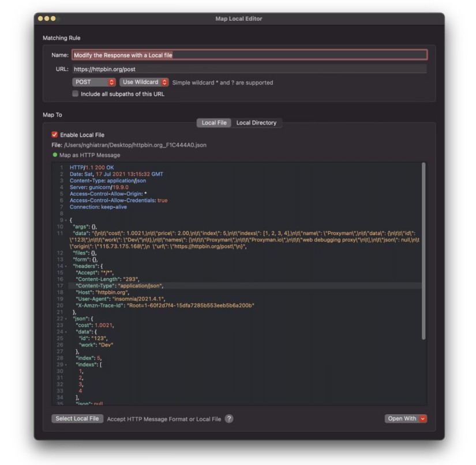The height and width of the screenshot is (465, 476).
Task: Enable Include all subpaths of this URL
Action: (75, 93)
